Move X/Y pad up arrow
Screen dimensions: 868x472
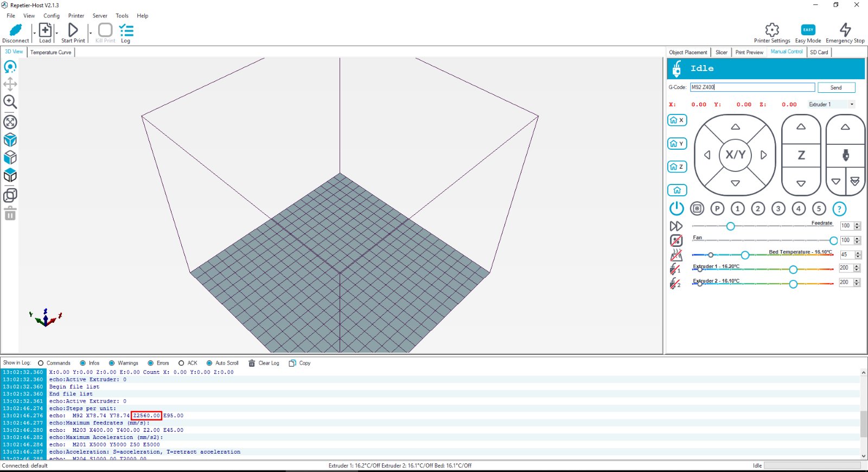pos(736,127)
